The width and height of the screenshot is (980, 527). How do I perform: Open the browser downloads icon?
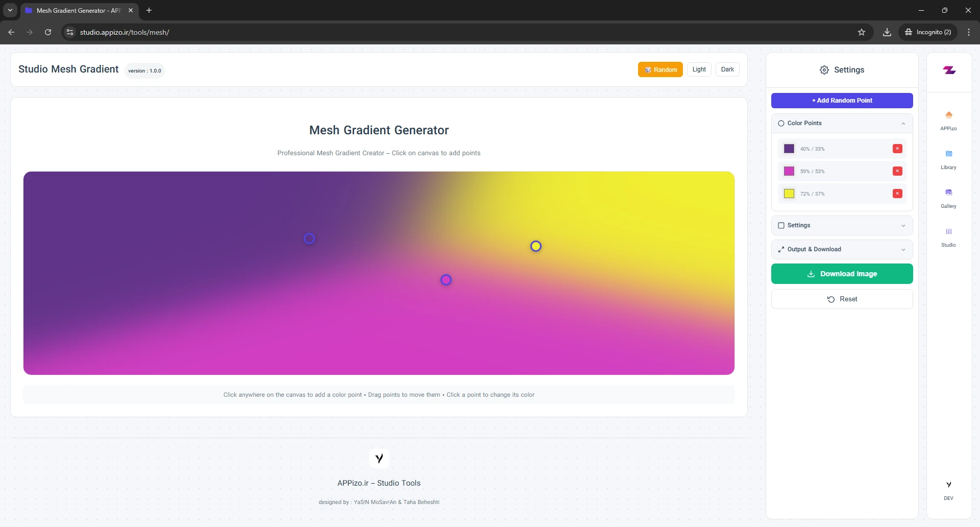pyautogui.click(x=887, y=32)
